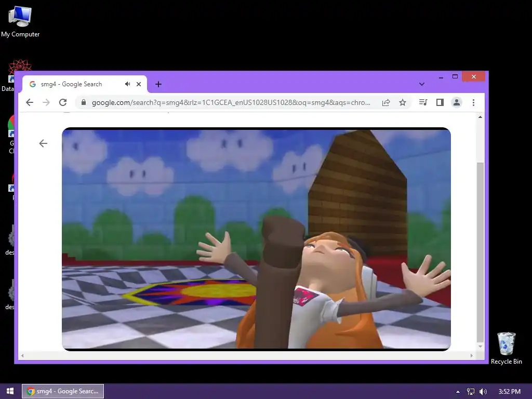The width and height of the screenshot is (532, 399).
Task: Open the network tray icon
Action: tap(471, 392)
